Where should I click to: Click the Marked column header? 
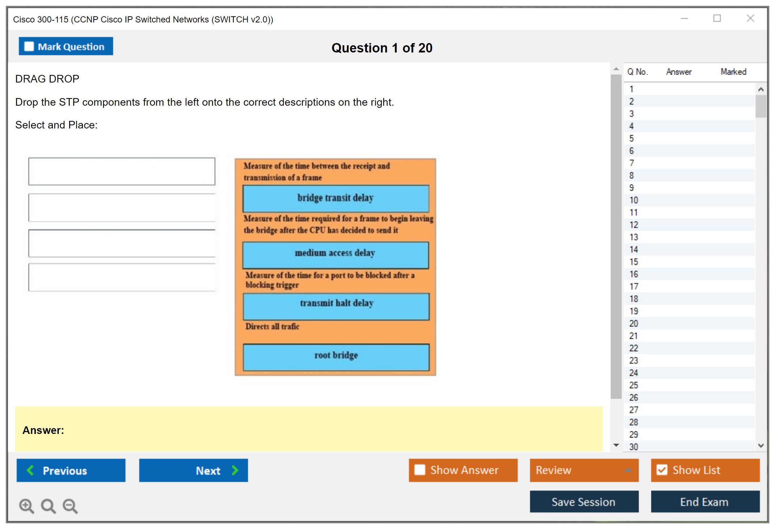click(x=733, y=72)
